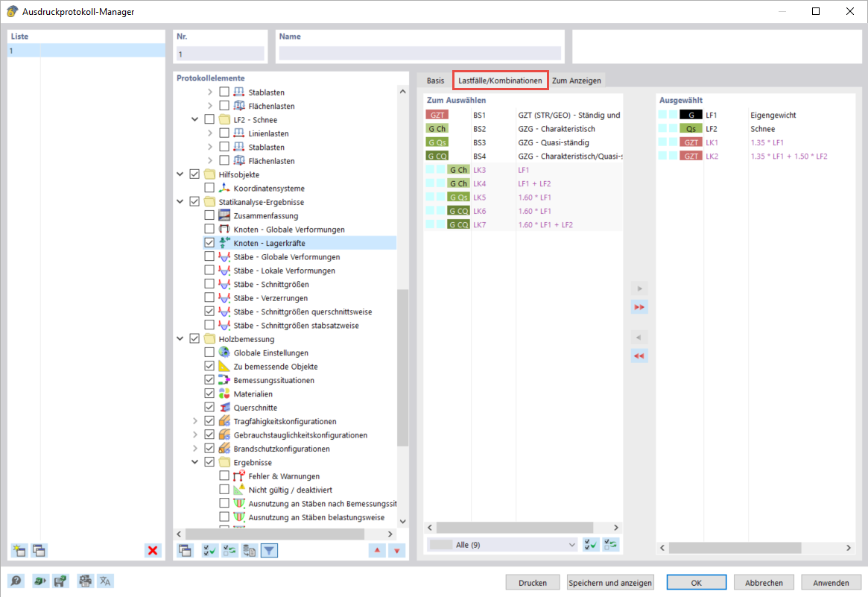Screen dimensions: 868x597
Task: Collapse Ergebnisse folder
Action: [x=195, y=462]
